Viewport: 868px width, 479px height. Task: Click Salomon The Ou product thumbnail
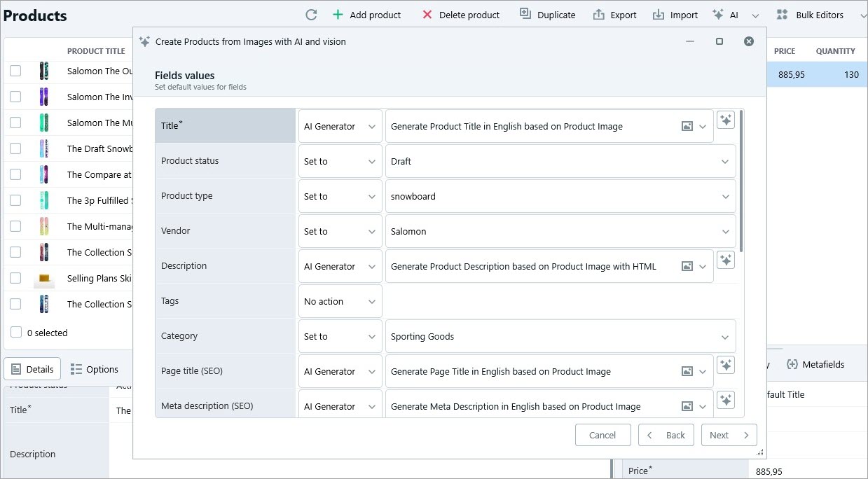(x=44, y=71)
